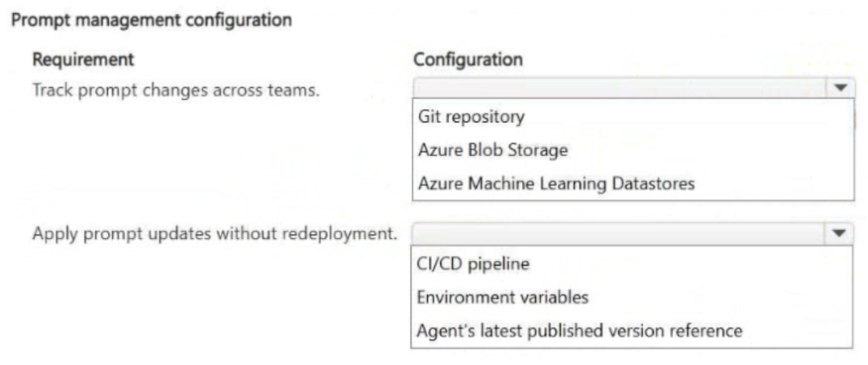
Task: Click the Prompt management configuration heading
Action: 151,20
